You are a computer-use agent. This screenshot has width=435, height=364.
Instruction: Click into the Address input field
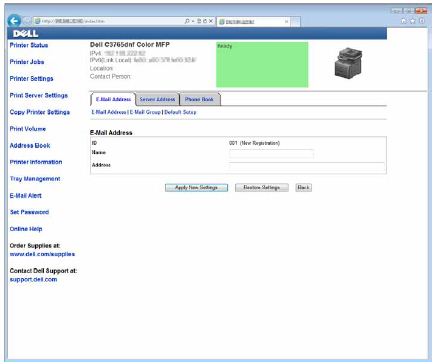coord(307,166)
